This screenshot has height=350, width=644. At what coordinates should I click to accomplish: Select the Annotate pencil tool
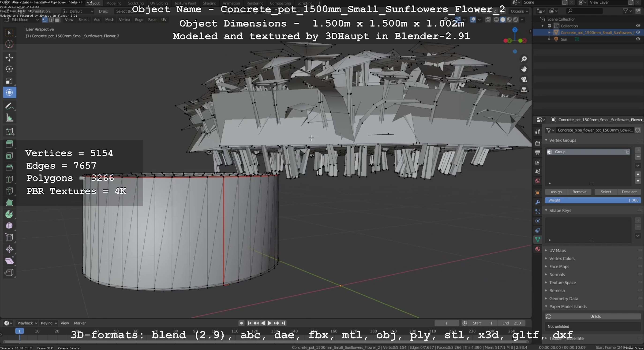(x=9, y=106)
